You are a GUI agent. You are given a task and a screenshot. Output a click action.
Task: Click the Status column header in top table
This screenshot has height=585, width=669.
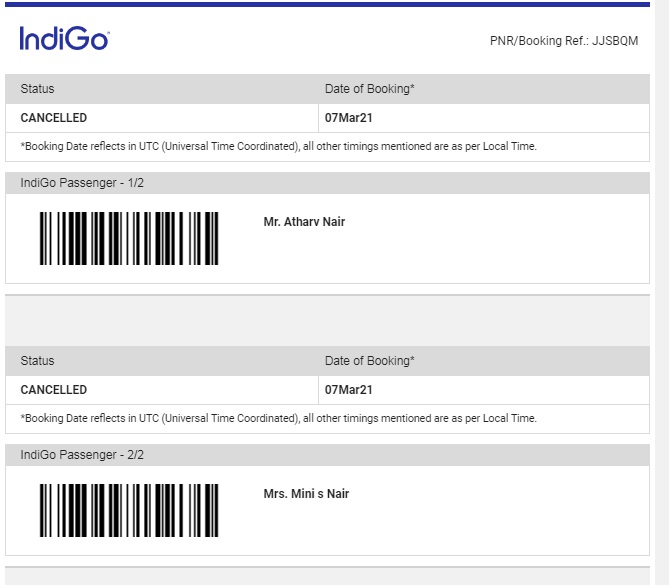(38, 89)
